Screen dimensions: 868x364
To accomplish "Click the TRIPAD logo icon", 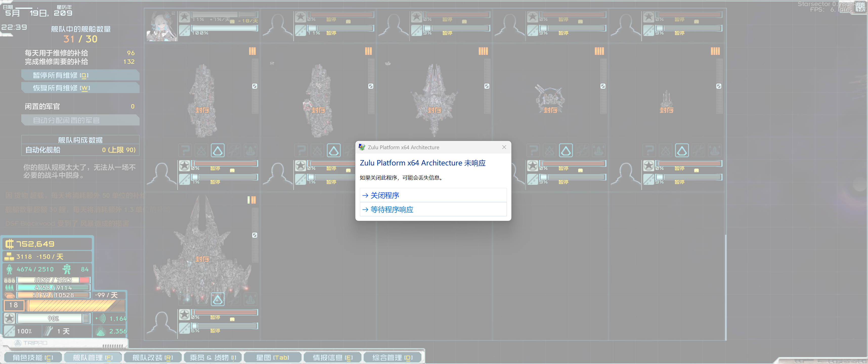I will pyautogui.click(x=17, y=343).
